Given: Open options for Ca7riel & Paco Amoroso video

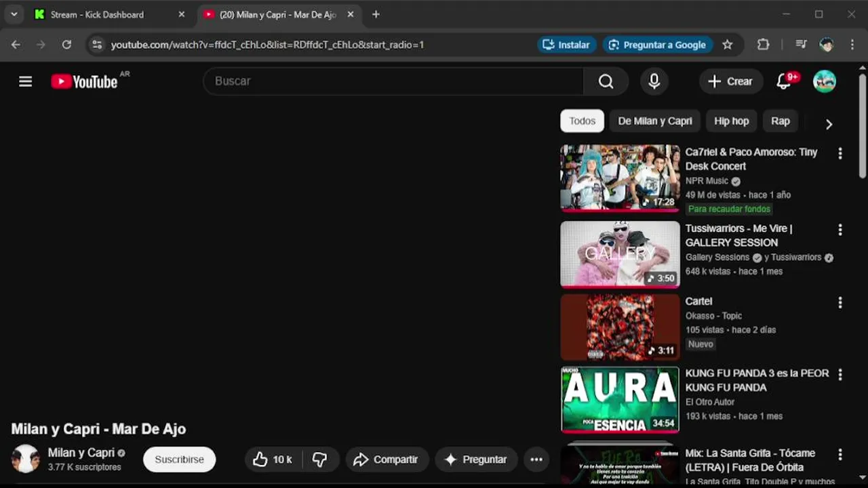Looking at the screenshot, I should [840, 154].
